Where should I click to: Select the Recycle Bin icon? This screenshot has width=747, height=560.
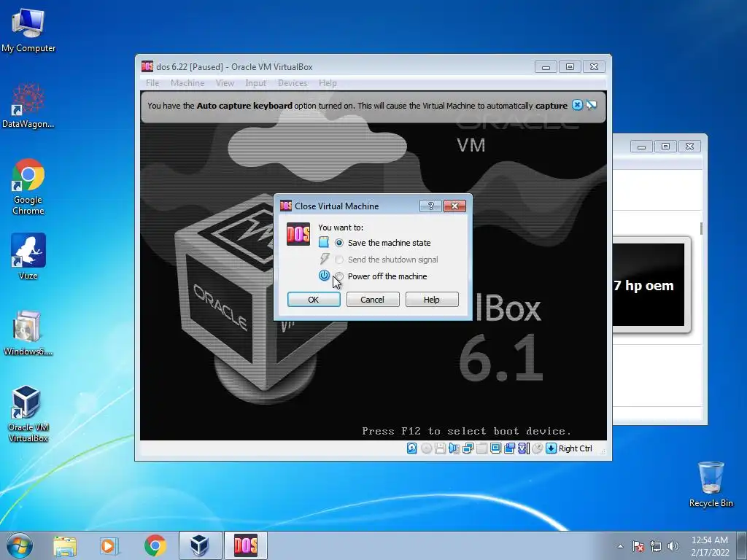(x=711, y=484)
